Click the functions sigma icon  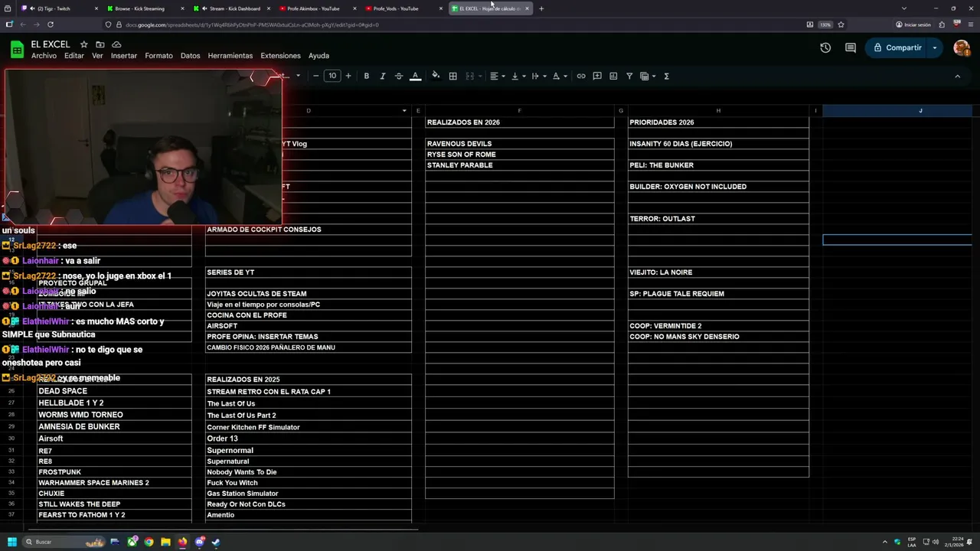(x=666, y=76)
